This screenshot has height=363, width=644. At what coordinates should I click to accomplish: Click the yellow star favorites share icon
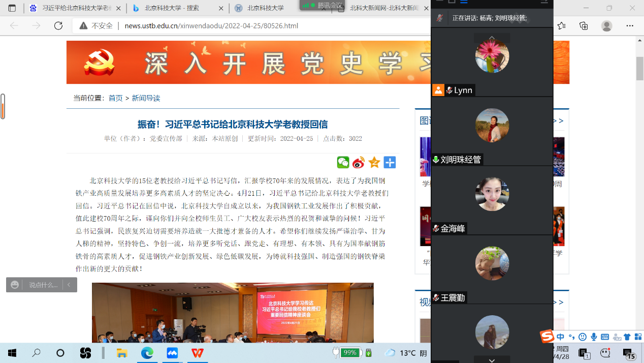(374, 162)
